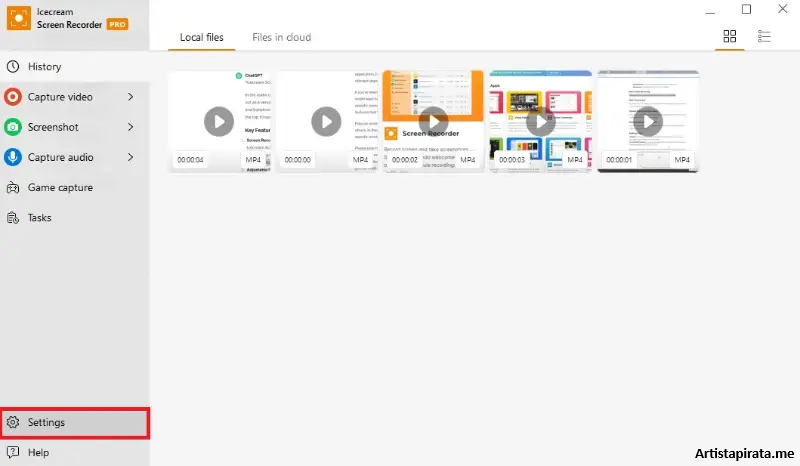Close the Icecream Screen Recorder window
This screenshot has width=800, height=466.
(782, 9)
